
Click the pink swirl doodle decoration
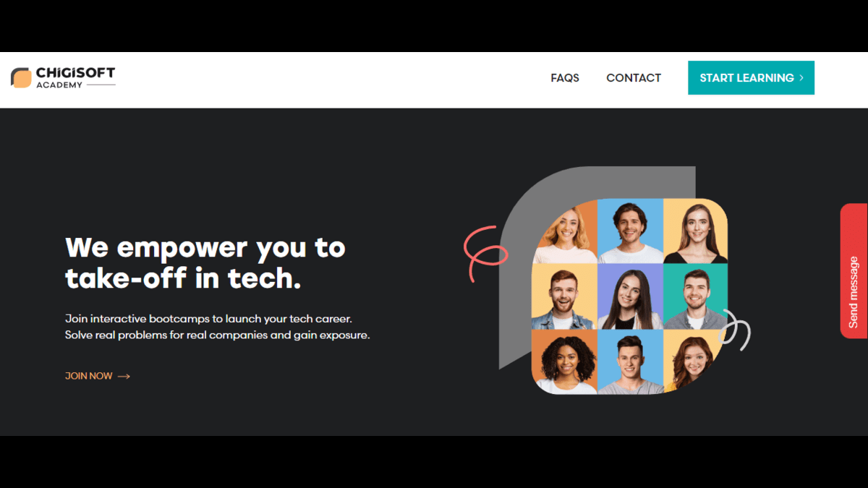(x=485, y=252)
